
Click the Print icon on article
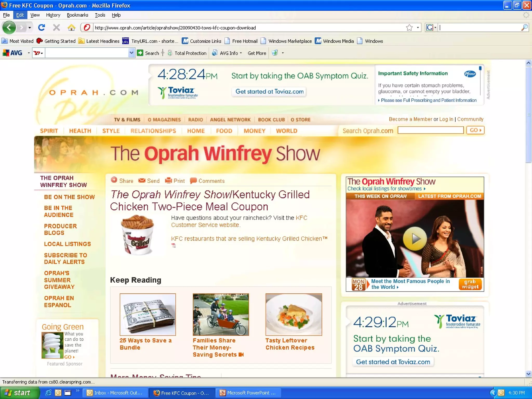169,181
